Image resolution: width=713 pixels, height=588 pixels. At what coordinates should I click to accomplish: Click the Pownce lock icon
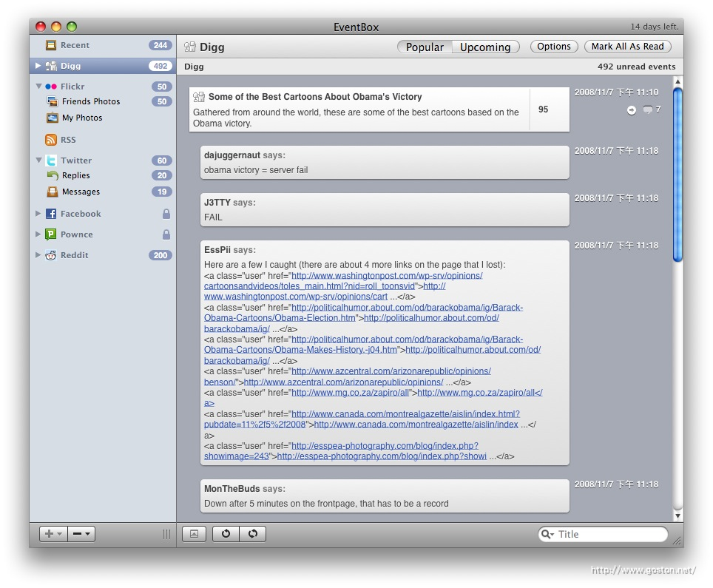166,234
